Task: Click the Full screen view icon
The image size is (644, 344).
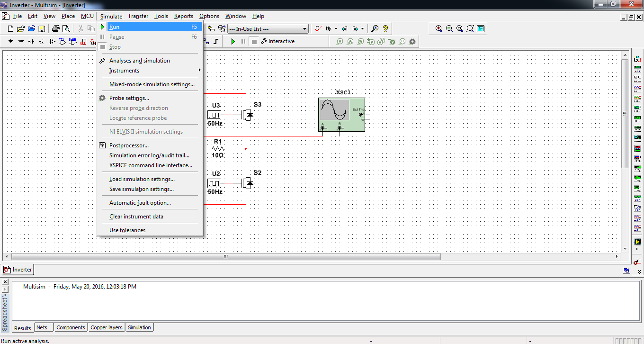Action: tap(481, 29)
